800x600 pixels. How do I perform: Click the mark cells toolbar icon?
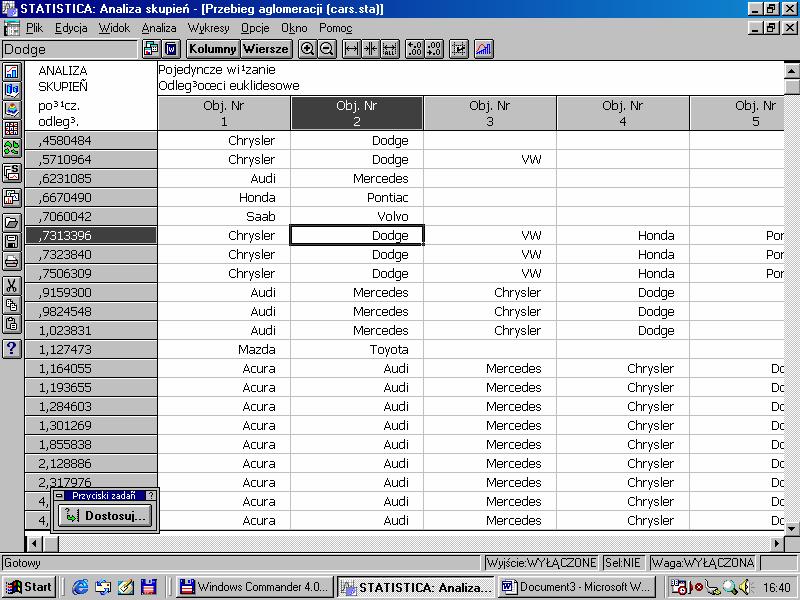pyautogui.click(x=459, y=49)
